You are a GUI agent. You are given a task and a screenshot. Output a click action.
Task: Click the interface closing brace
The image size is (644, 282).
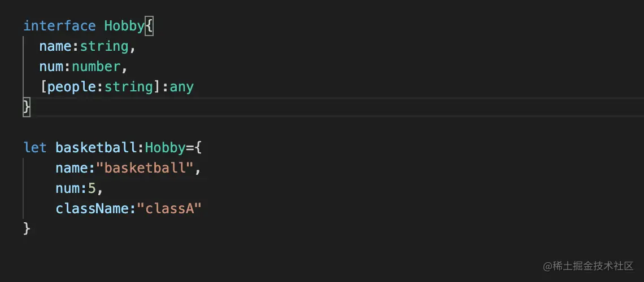click(x=27, y=107)
